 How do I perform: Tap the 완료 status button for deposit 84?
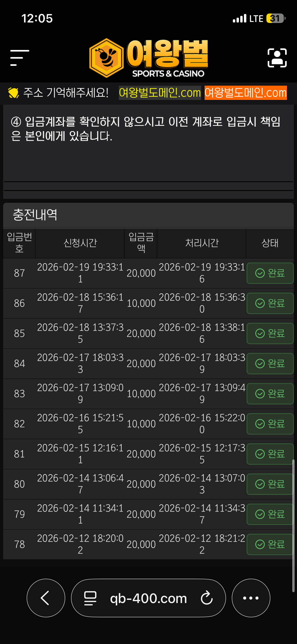[270, 364]
